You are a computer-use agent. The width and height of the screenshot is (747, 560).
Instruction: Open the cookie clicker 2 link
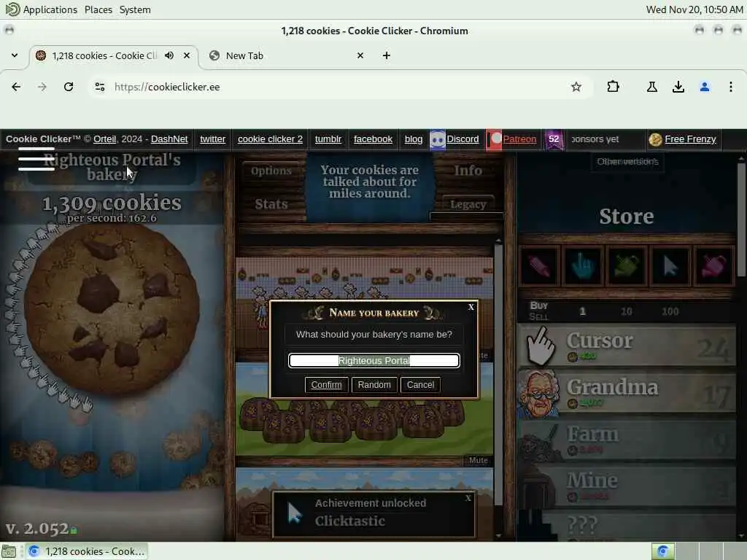pos(270,139)
